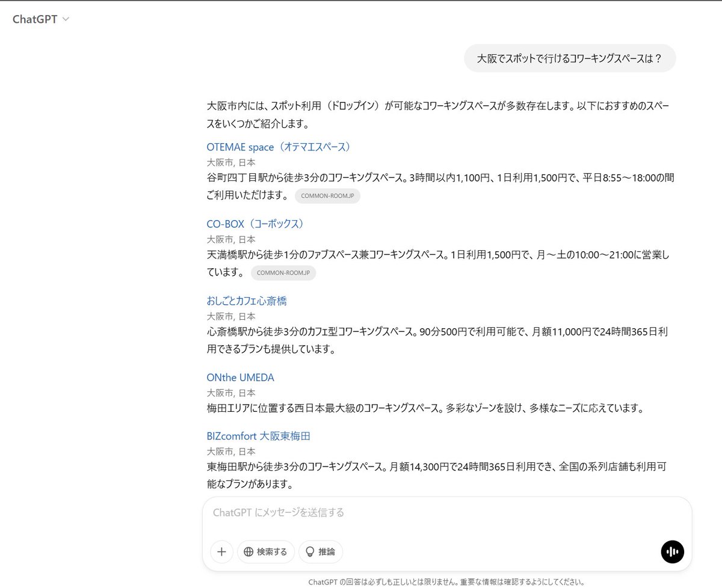Open the COMMON-ROOM.JP citation chip under CO-BOX
Screen dimensions: 722x588
click(x=283, y=273)
